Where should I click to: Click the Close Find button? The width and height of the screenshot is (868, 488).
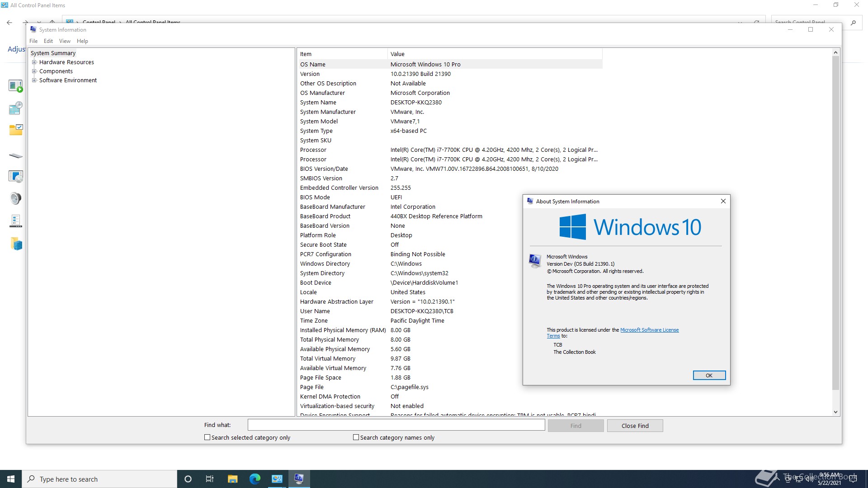[635, 426]
